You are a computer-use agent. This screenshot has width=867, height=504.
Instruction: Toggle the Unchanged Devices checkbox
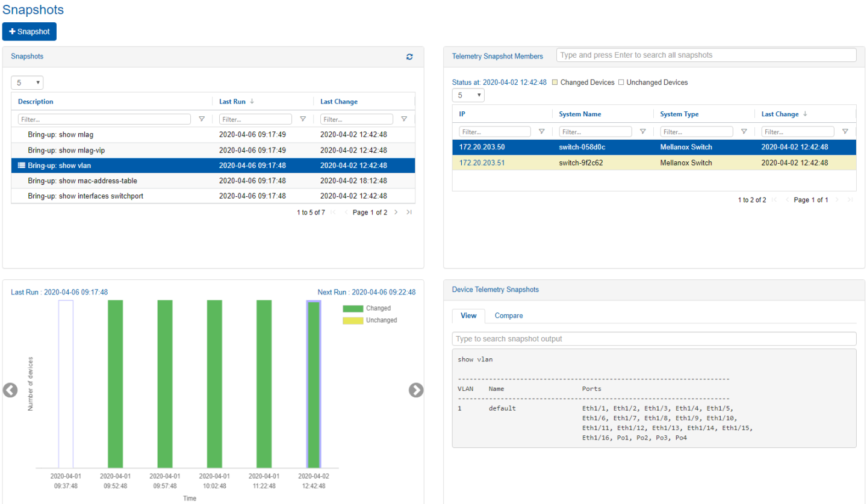pyautogui.click(x=621, y=82)
